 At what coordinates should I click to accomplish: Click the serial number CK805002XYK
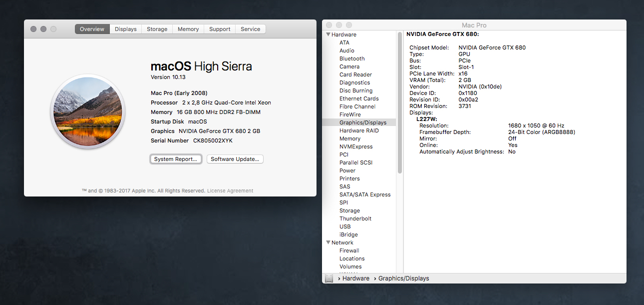(x=213, y=140)
